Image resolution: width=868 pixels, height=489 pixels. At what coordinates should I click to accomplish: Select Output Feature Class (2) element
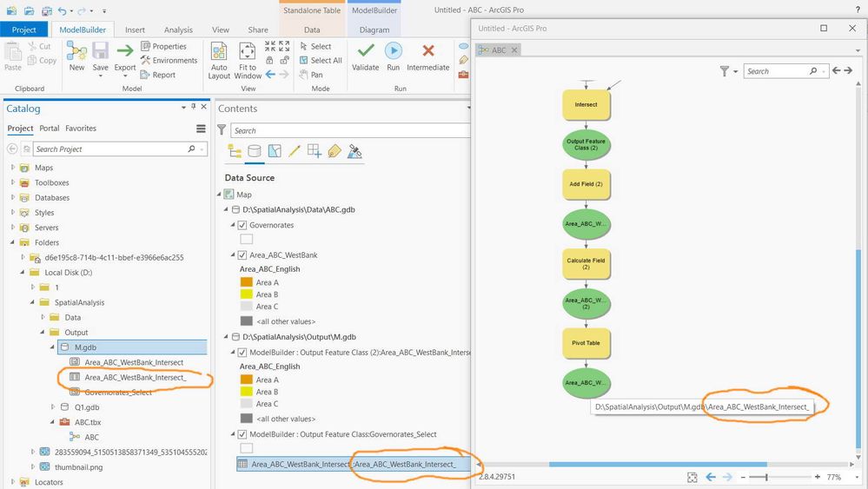[x=586, y=144]
